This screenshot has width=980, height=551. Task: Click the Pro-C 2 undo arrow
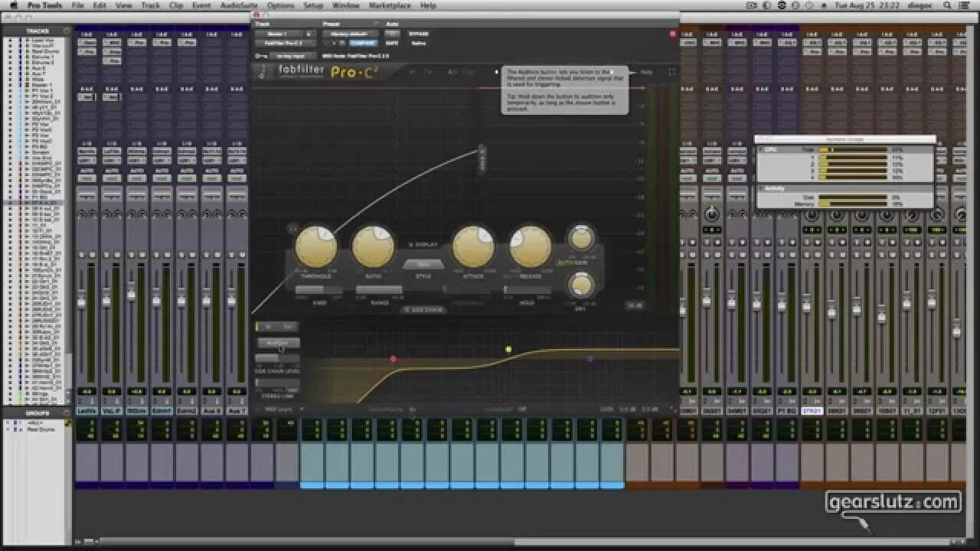pos(413,72)
